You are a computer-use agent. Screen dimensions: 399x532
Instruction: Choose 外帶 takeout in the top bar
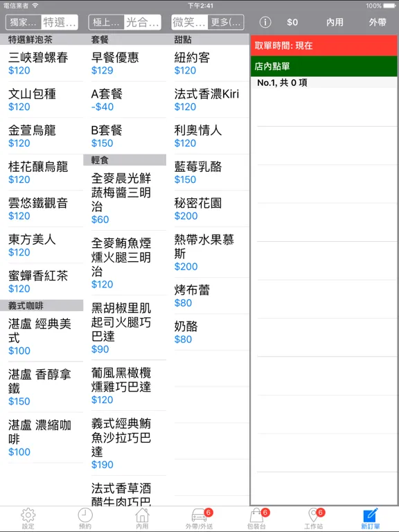(x=378, y=22)
